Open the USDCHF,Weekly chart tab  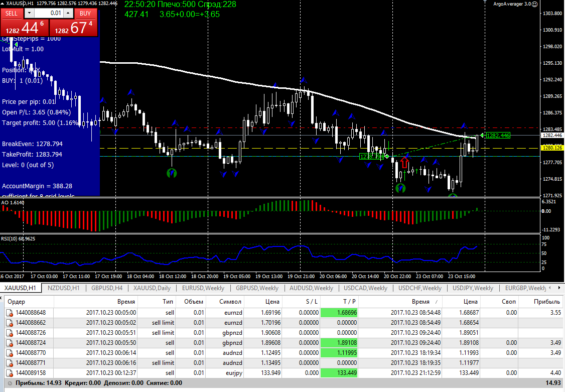[420, 288]
